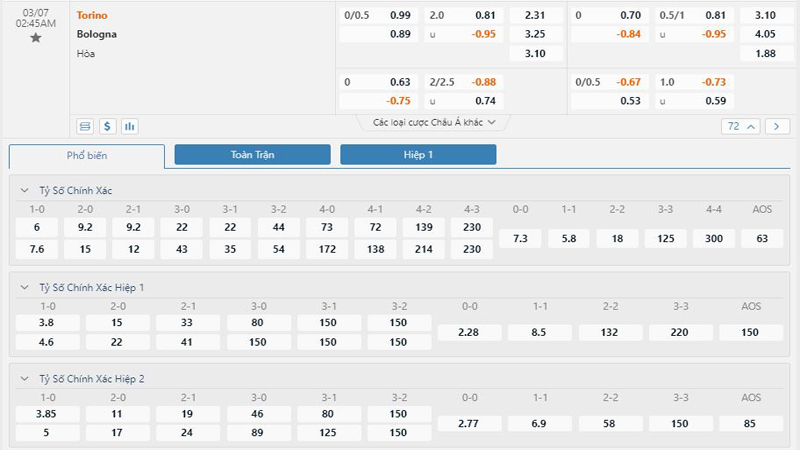Collapse the 72 markets counter
This screenshot has height=450, width=800.
coord(741,126)
